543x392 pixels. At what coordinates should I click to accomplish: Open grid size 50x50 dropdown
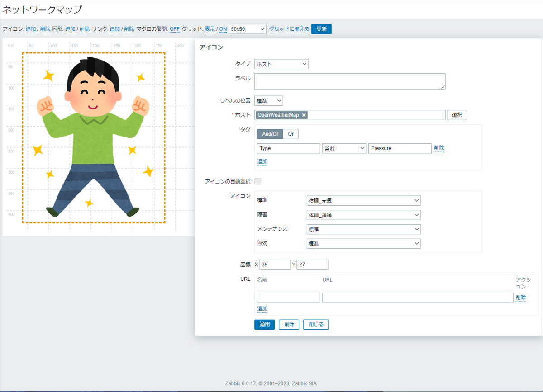(248, 29)
